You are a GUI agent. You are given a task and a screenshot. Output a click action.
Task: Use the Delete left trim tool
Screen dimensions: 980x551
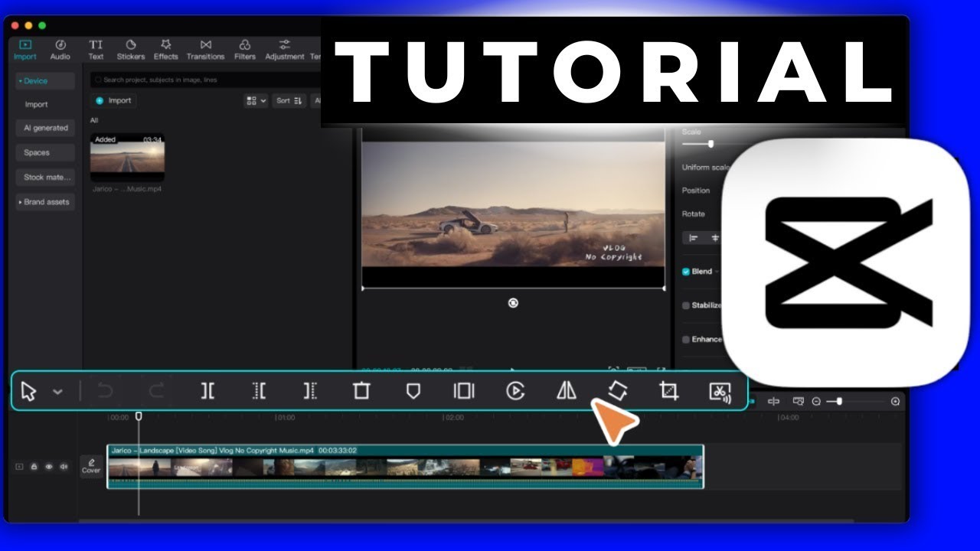(x=259, y=391)
